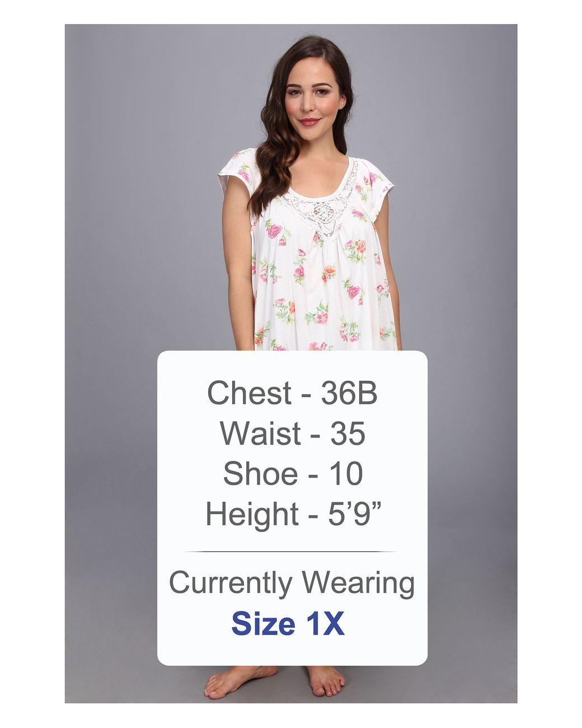Image resolution: width=582 pixels, height=728 pixels.
Task: Click the blue "Size 1X" text
Action: click(288, 623)
